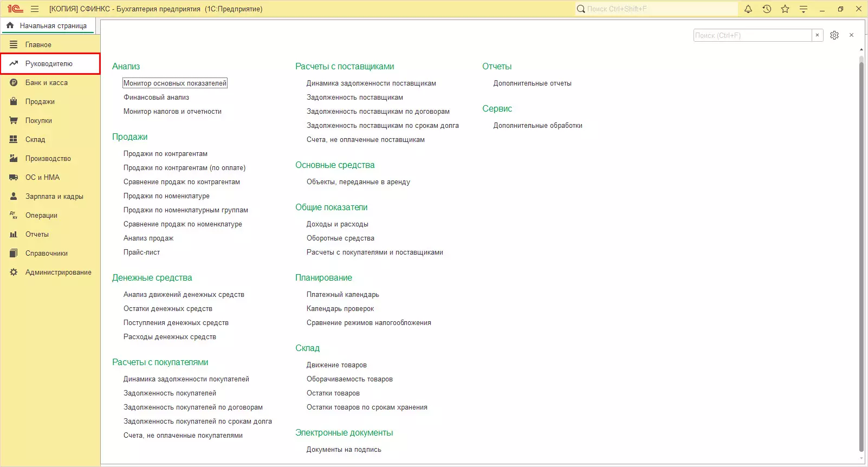The width and height of the screenshot is (868, 467).
Task: Open Задолженность поставщикам по договорам
Action: point(378,112)
